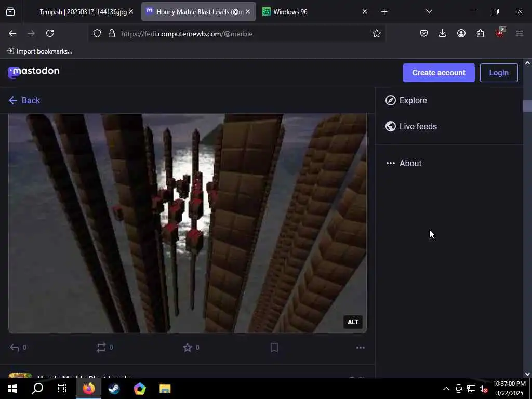Bookmark the Marble Blast post
This screenshot has height=399, width=532.
click(x=274, y=348)
